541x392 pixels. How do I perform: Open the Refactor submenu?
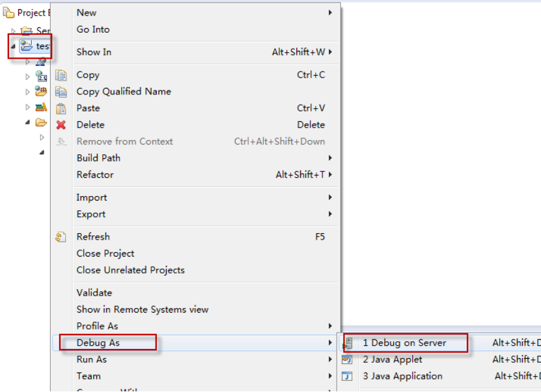pyautogui.click(x=196, y=175)
